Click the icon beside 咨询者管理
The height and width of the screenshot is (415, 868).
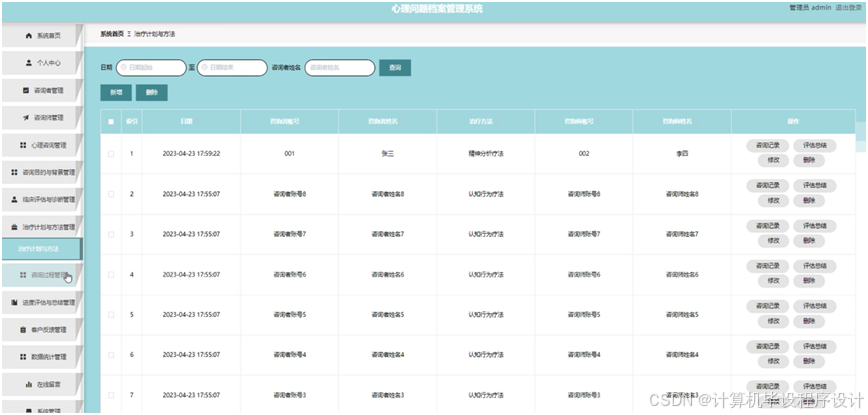click(25, 90)
